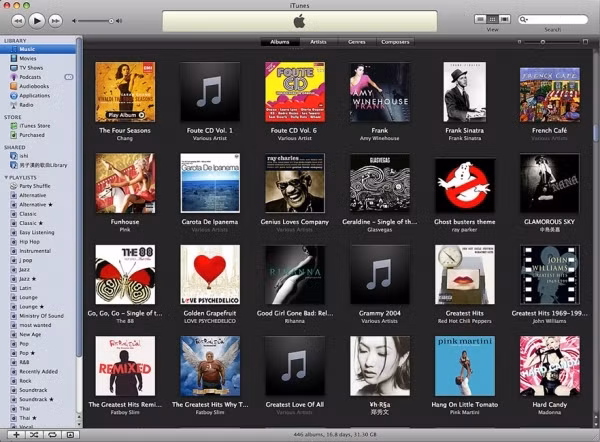Switch to Cover Flow view
The width and height of the screenshot is (600, 442).
click(504, 19)
